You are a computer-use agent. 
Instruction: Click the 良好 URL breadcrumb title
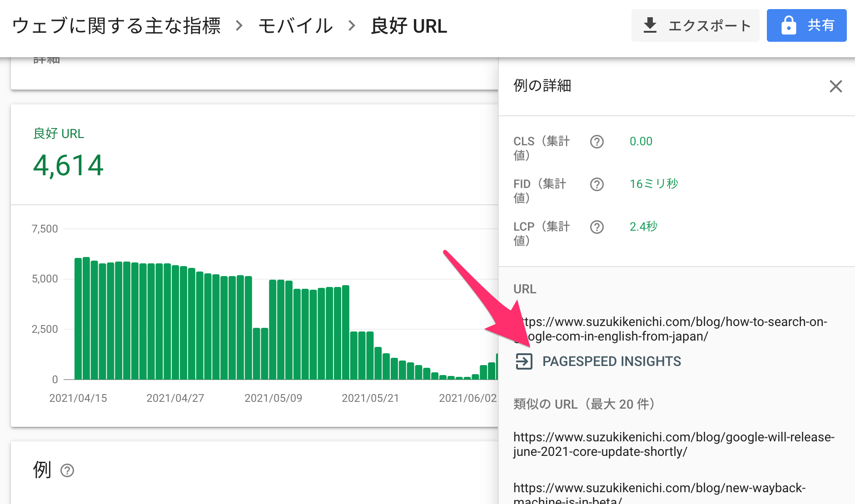409,26
